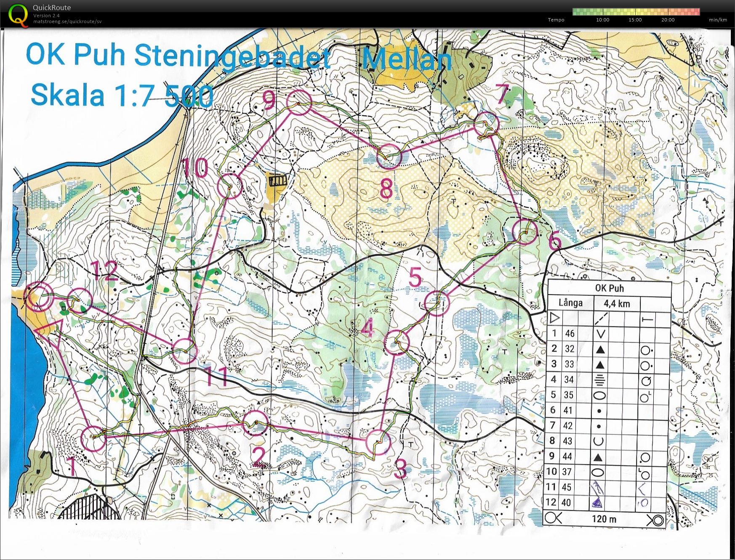Select control circle 3 on the map

click(378, 442)
